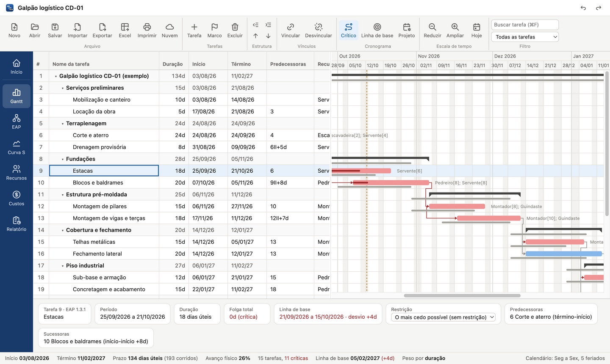
Task: Open Relatório section
Action: 17,223
